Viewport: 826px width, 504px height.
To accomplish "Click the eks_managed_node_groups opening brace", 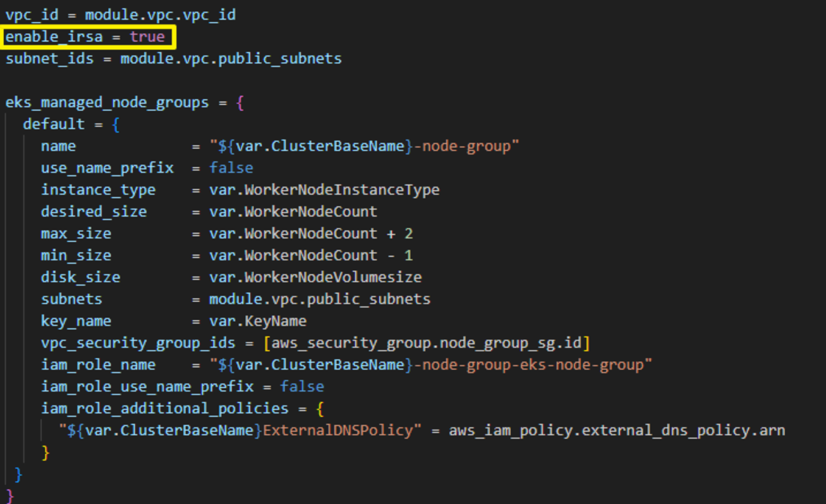I will 240,103.
